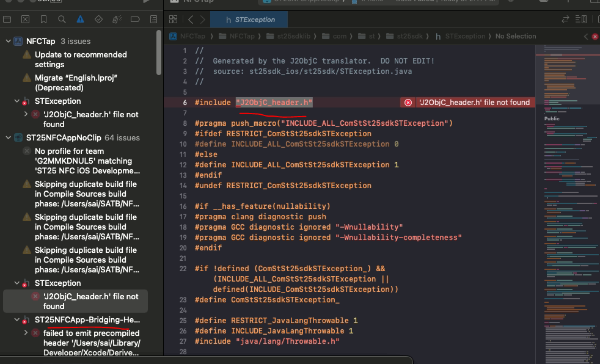Open the Project navigator folder icon
Image resolution: width=600 pixels, height=364 pixels.
[x=7, y=20]
